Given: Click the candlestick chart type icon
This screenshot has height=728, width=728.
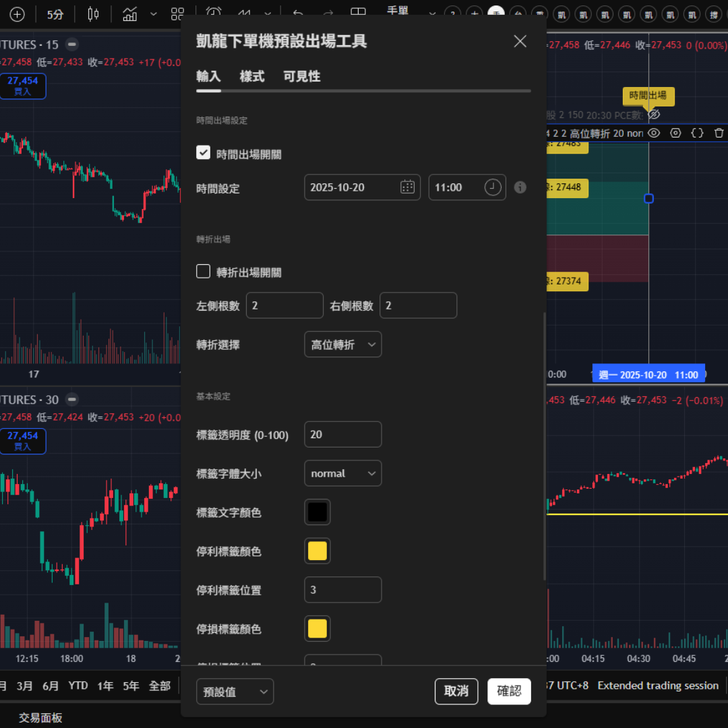Looking at the screenshot, I should 94,14.
